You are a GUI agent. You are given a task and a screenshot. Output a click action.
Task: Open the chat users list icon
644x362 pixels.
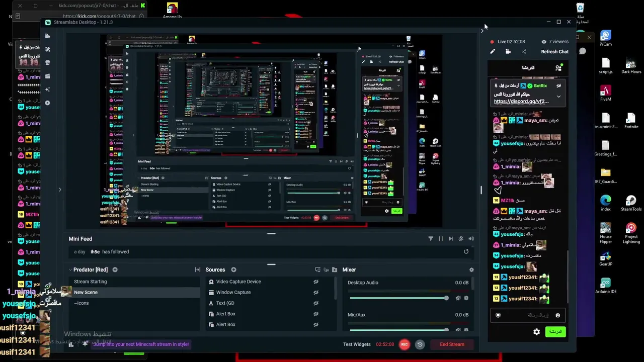coord(558,67)
